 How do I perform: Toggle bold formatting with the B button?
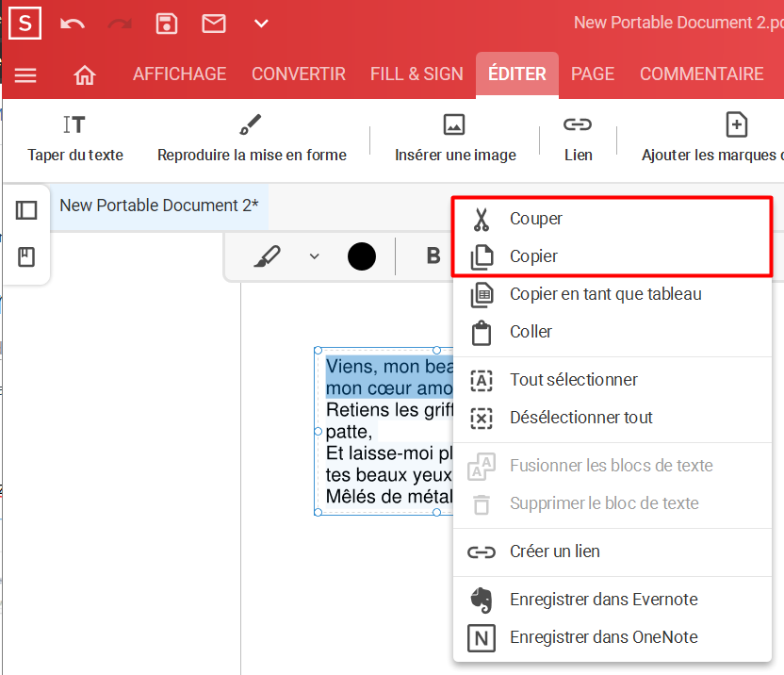tap(433, 255)
